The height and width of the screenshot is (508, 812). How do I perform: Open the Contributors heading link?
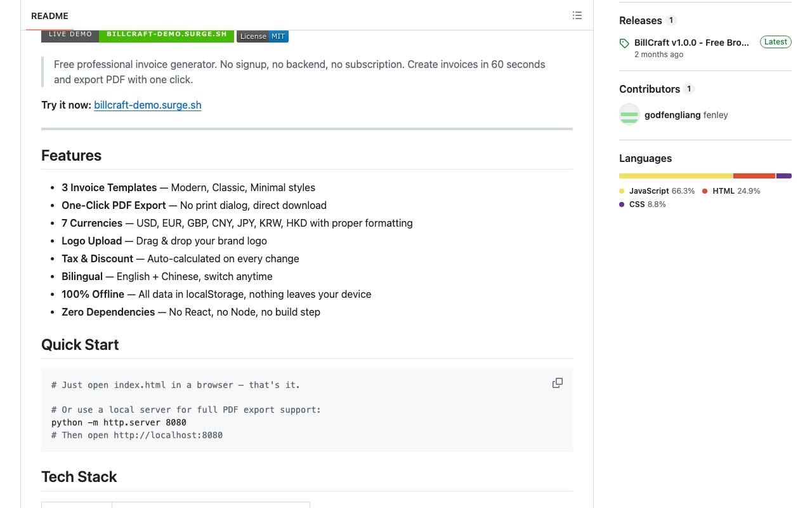pos(650,89)
